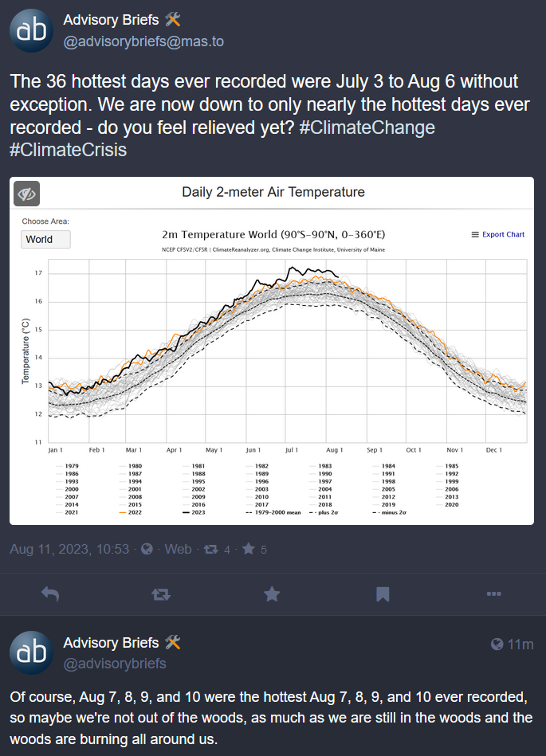Image resolution: width=546 pixels, height=756 pixels.
Task: Open the #ClimateCrisis hashtag
Action: tap(68, 149)
